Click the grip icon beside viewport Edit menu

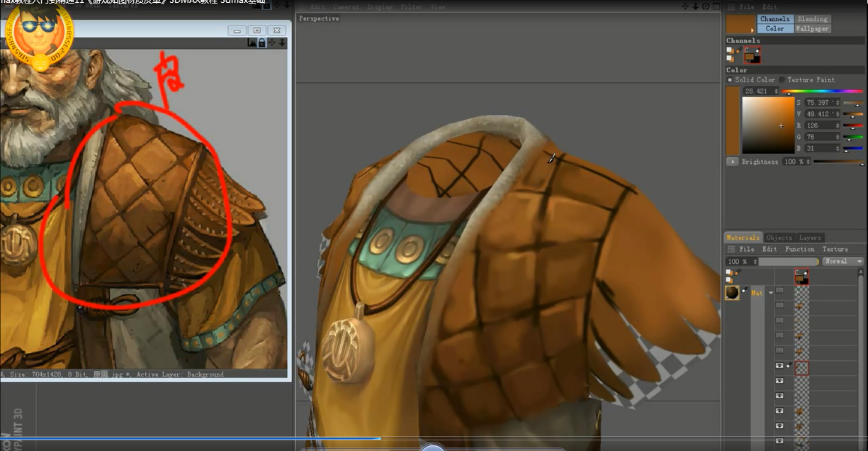303,7
